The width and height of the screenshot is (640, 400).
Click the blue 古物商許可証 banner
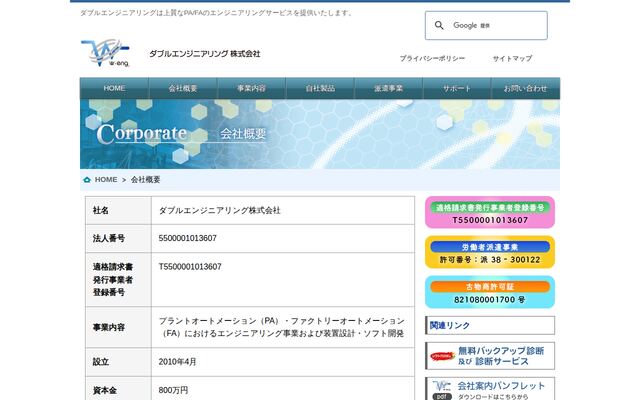pyautogui.click(x=490, y=292)
